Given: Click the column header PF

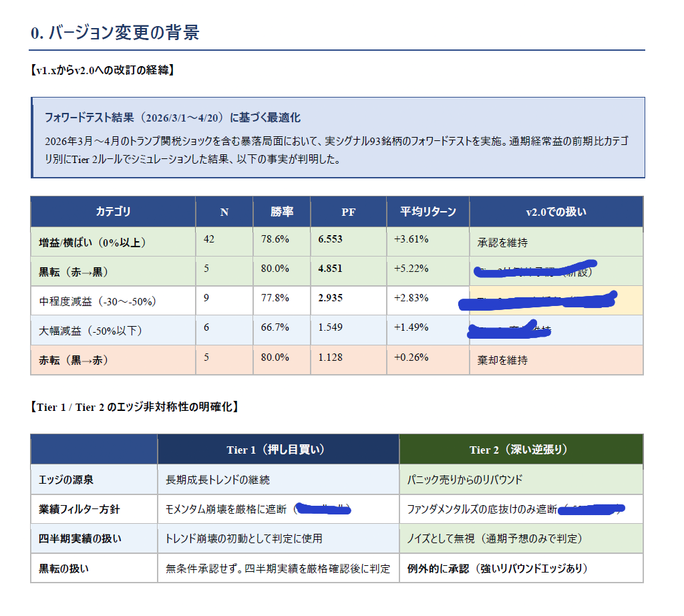Looking at the screenshot, I should [x=348, y=212].
